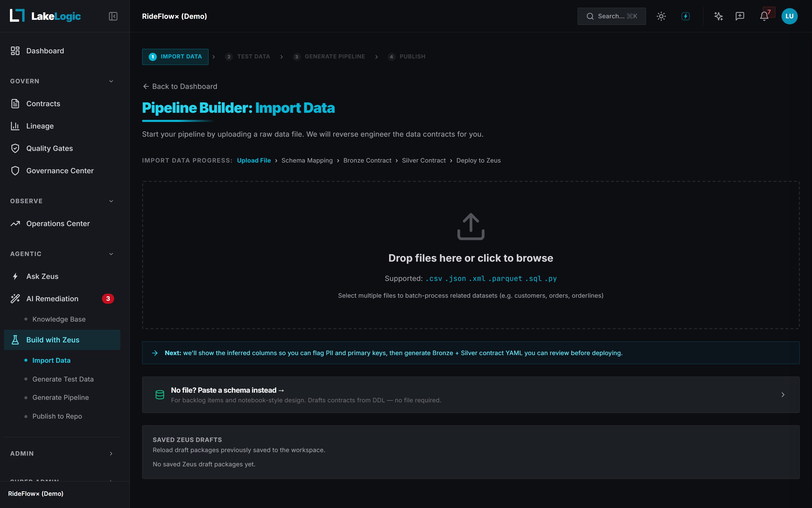The width and height of the screenshot is (812, 508).
Task: Select the Test Data step tab
Action: tap(248, 56)
